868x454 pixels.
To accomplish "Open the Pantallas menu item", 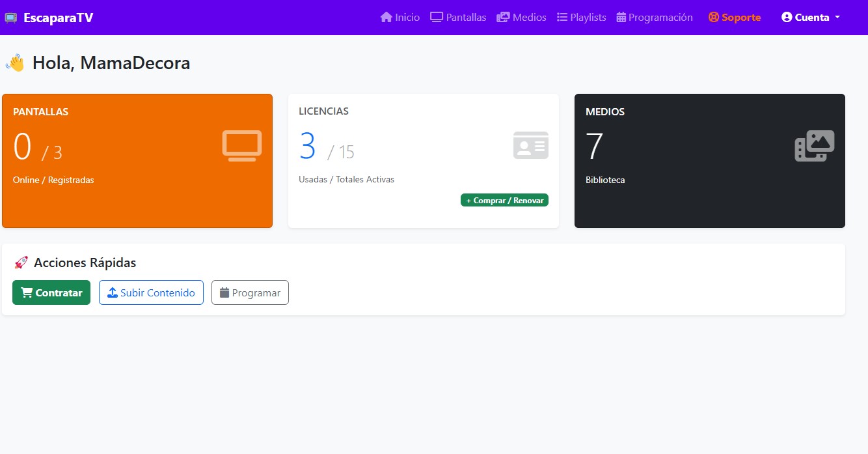I will [x=458, y=18].
